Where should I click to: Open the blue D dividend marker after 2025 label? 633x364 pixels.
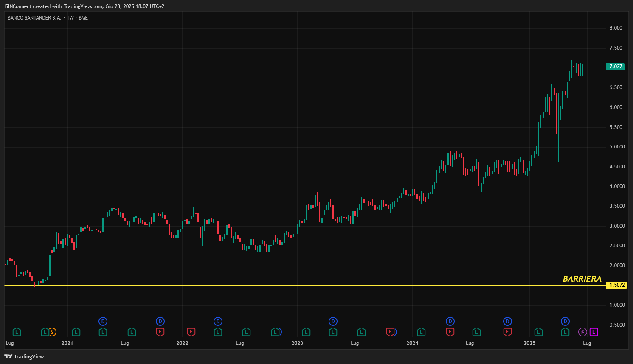[x=565, y=322]
